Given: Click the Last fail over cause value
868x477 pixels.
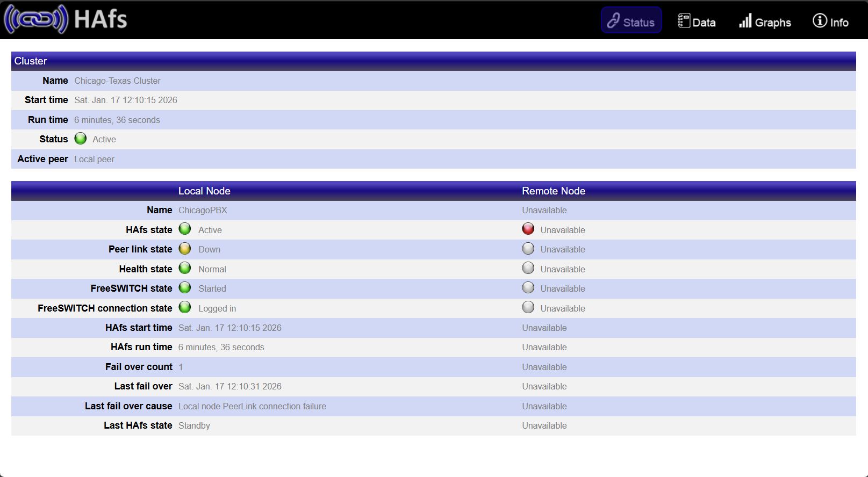Looking at the screenshot, I should coord(252,406).
